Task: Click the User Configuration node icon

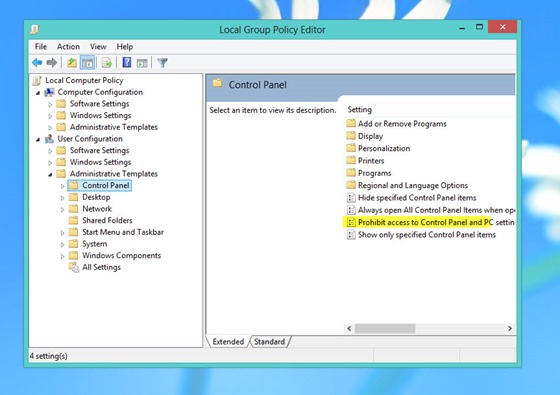Action: (49, 139)
